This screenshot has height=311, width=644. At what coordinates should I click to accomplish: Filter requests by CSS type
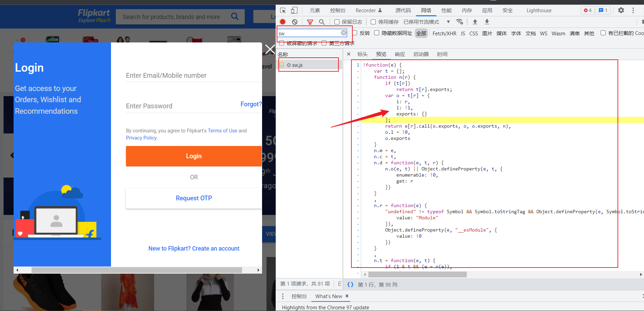pos(474,33)
